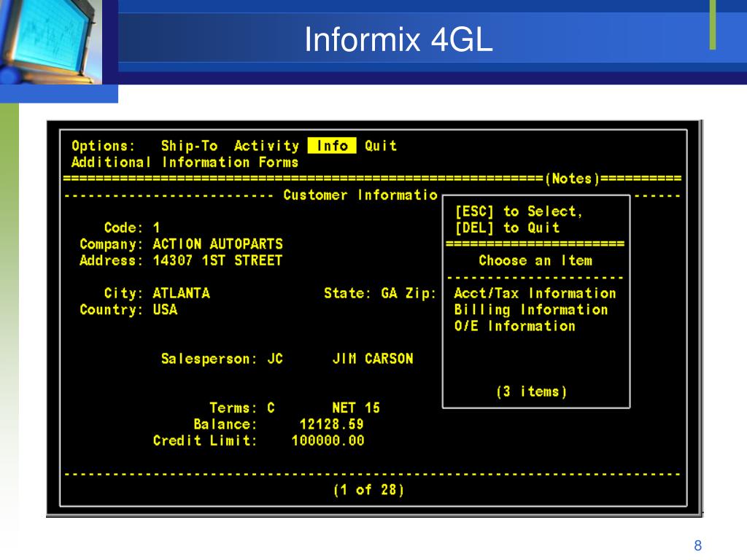Image resolution: width=747 pixels, height=560 pixels.
Task: Choose the Activity menu option
Action: coord(266,146)
